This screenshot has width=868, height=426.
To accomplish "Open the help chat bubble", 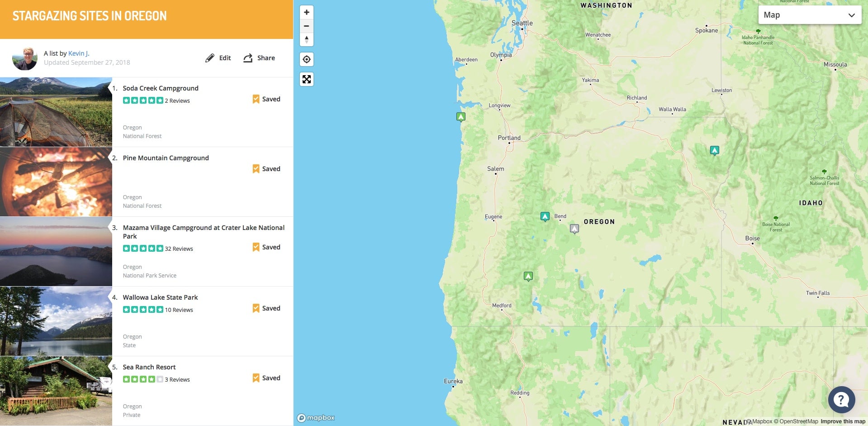I will 841,400.
